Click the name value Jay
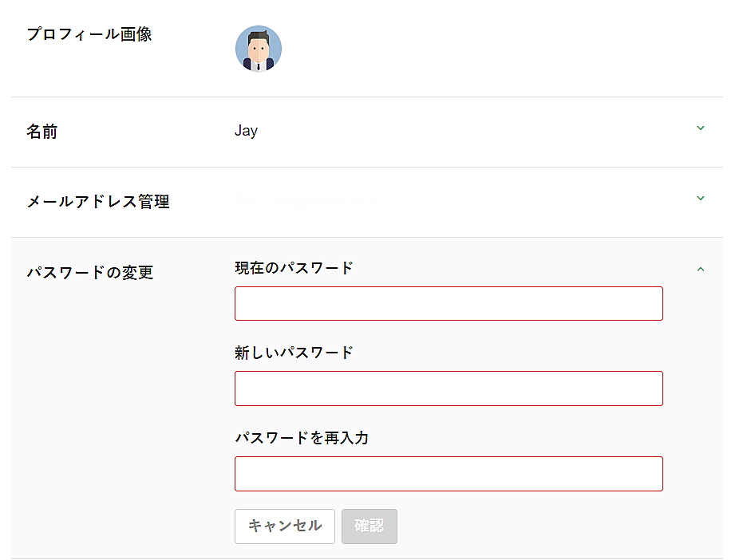The height and width of the screenshot is (560, 735). click(x=246, y=131)
